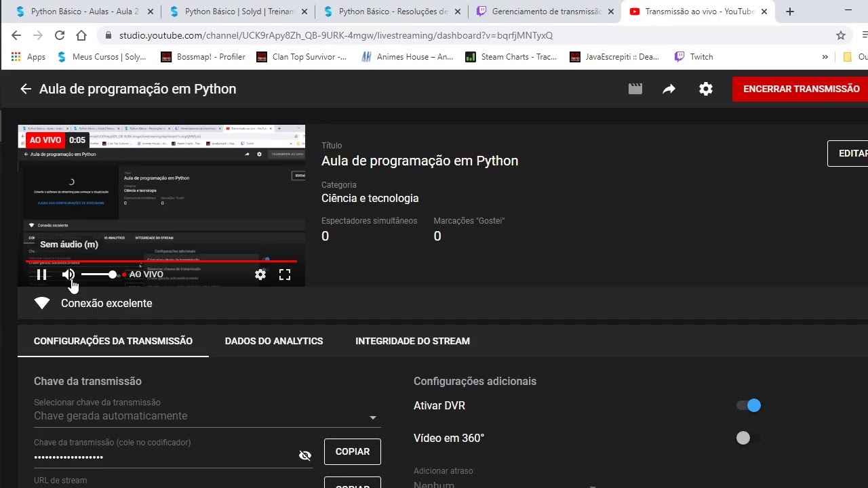
Task: Open the Clan Top Survivor bookmark
Action: coord(302,57)
